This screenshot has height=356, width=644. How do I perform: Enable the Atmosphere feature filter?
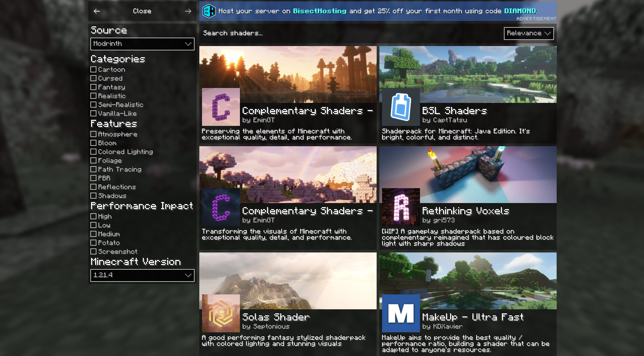(93, 134)
